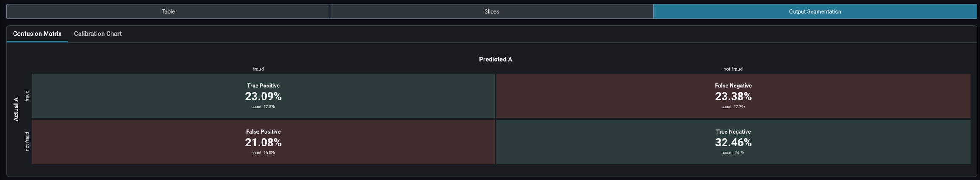Viewport: 980px width, 180px height.
Task: Click the not fraud column header
Action: coord(732,69)
